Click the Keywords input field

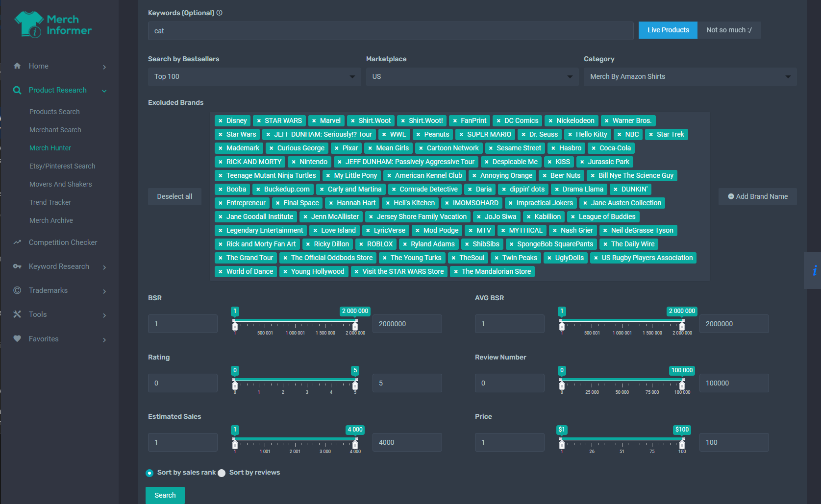pyautogui.click(x=391, y=31)
